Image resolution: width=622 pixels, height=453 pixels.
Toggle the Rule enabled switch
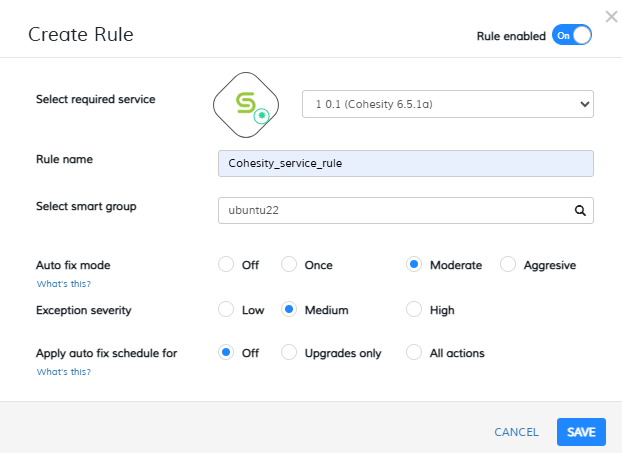(572, 35)
